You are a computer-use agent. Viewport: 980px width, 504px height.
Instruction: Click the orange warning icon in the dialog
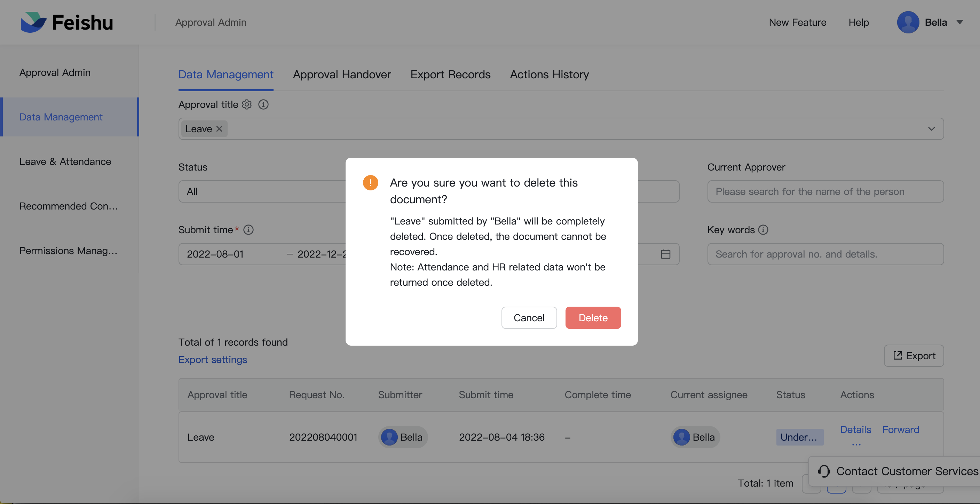371,183
